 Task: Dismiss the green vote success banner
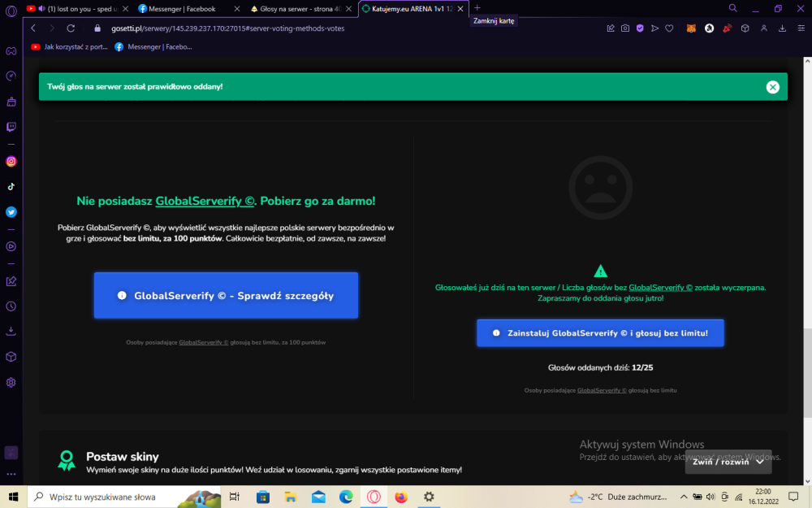click(x=773, y=87)
